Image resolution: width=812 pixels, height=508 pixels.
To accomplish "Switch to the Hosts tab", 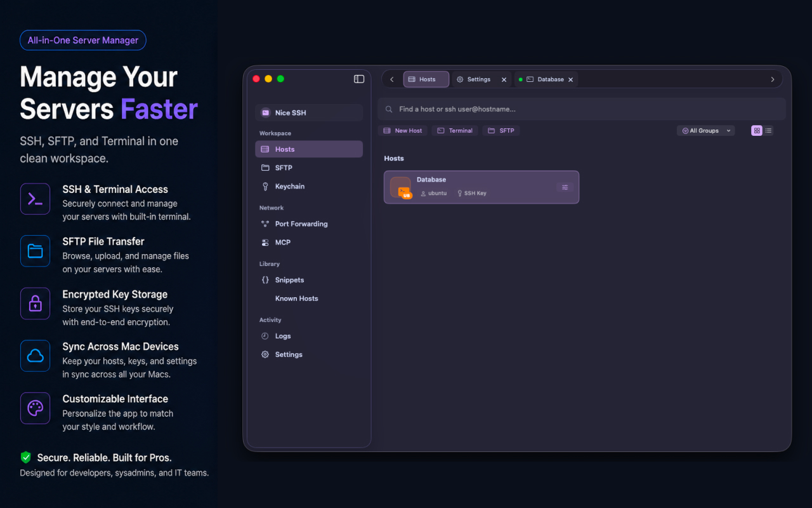I will 426,79.
